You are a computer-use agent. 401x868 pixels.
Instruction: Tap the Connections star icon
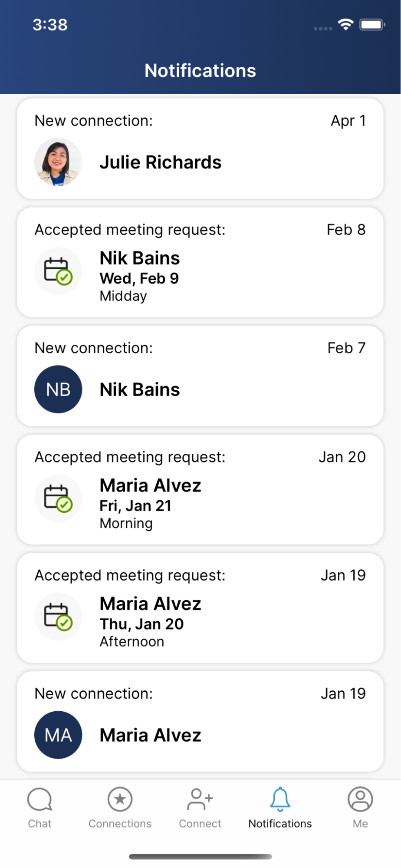(x=120, y=799)
